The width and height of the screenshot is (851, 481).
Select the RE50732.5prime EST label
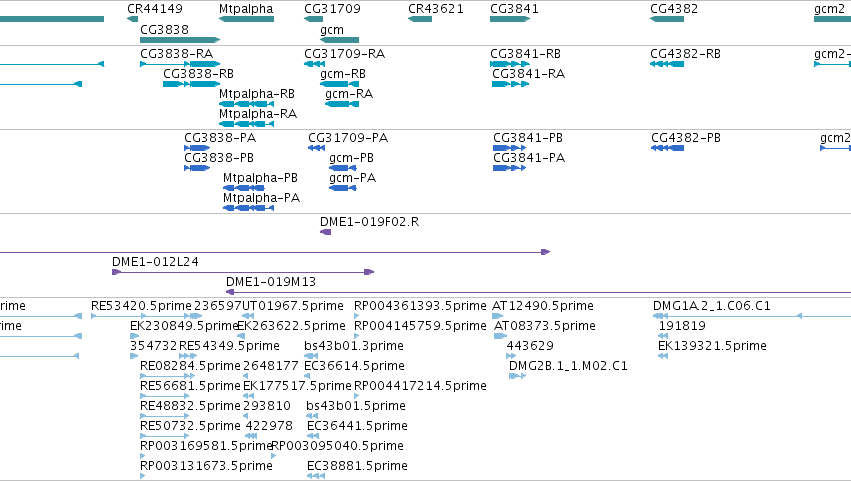(x=190, y=426)
